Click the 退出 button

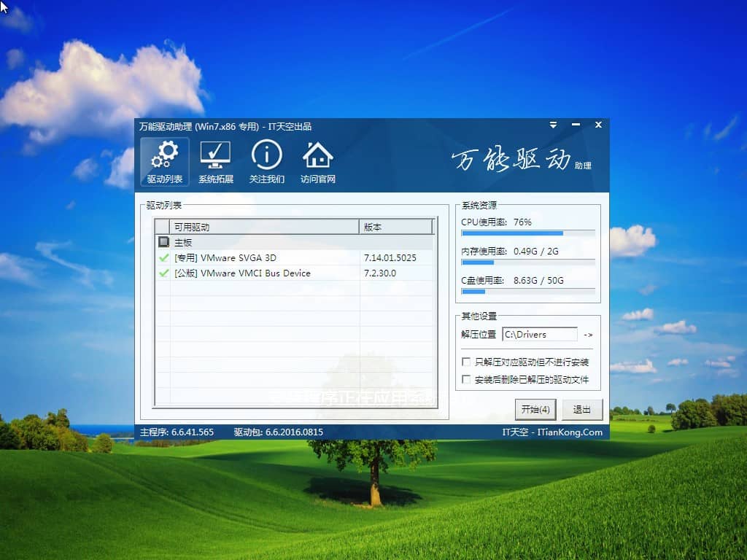(x=582, y=410)
